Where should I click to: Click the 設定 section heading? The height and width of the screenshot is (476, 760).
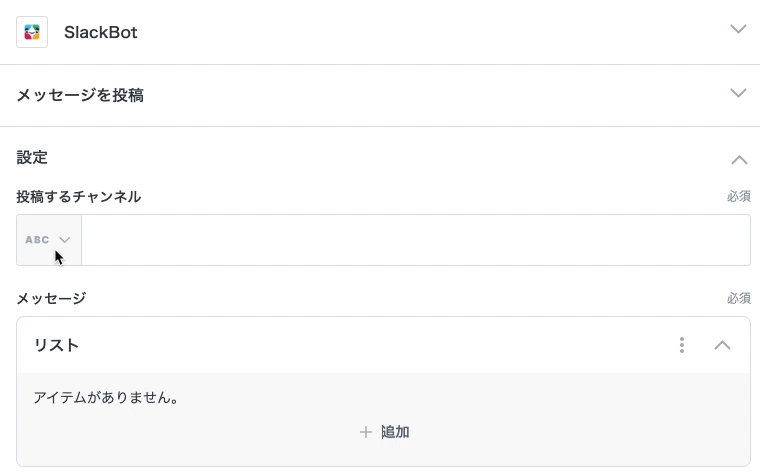(x=32, y=158)
